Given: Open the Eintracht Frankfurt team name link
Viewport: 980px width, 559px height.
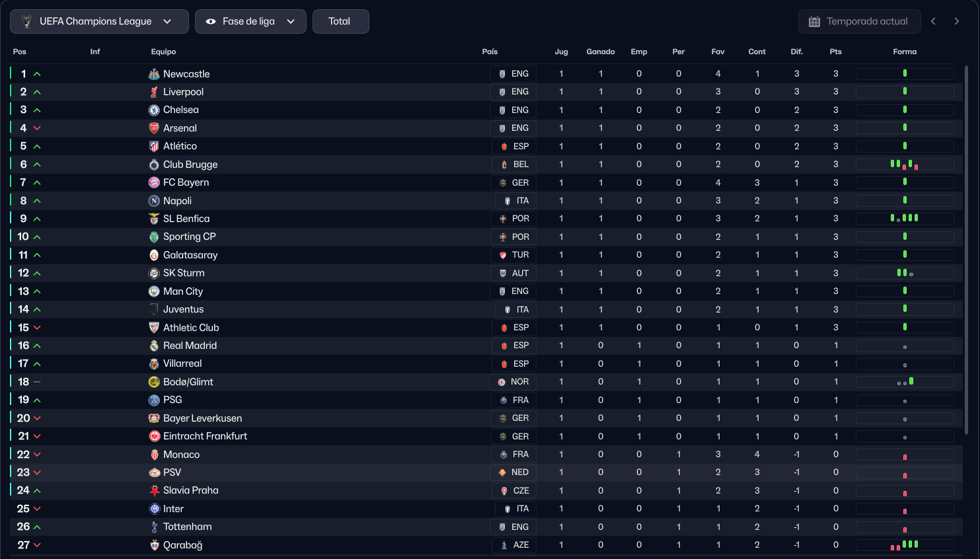Looking at the screenshot, I should tap(206, 436).
